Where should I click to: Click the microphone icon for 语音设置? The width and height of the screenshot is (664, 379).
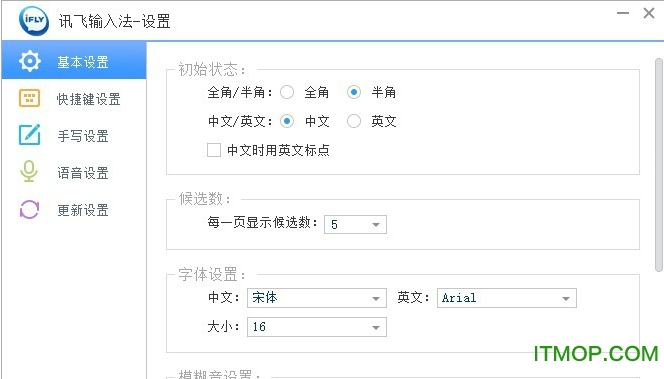point(29,172)
